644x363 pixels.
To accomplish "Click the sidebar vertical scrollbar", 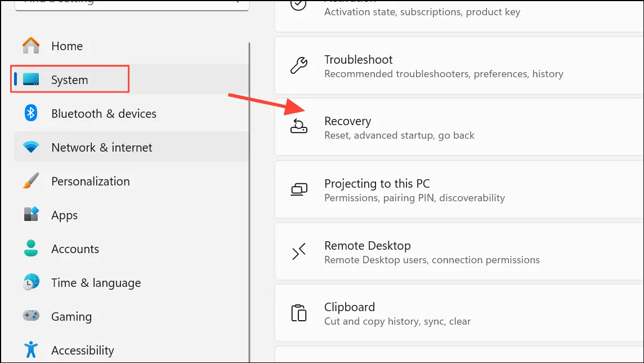I will (249, 201).
